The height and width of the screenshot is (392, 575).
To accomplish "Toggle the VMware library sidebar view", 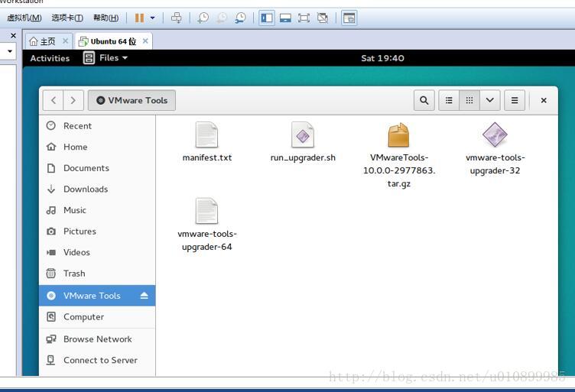I will point(267,18).
